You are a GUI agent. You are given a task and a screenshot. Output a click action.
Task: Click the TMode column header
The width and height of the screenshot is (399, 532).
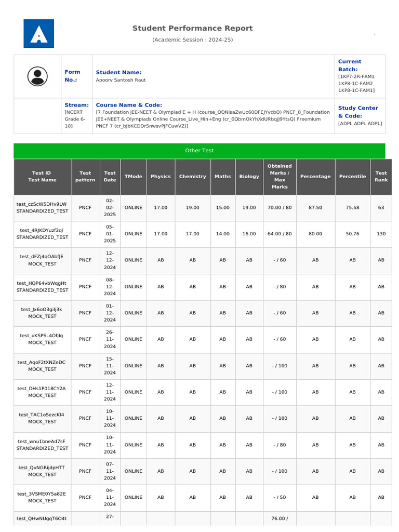134,177
